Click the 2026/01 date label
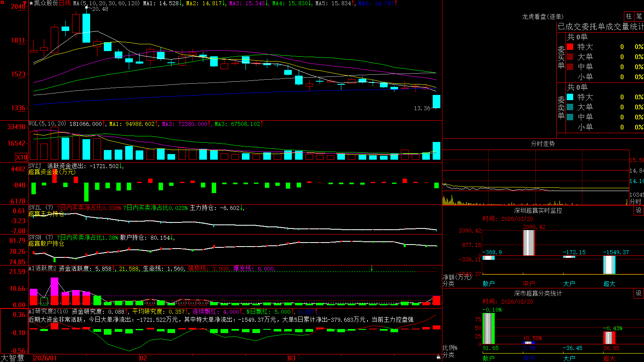 pos(45,358)
